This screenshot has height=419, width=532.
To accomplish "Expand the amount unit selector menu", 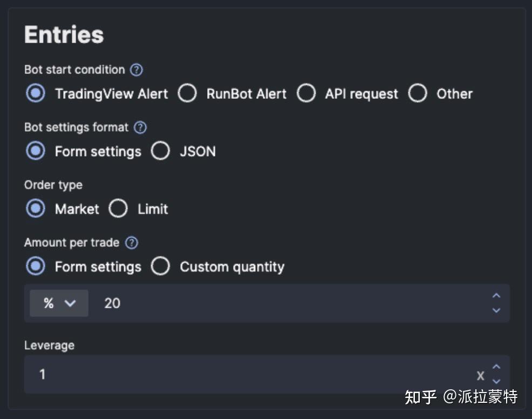I will click(58, 303).
